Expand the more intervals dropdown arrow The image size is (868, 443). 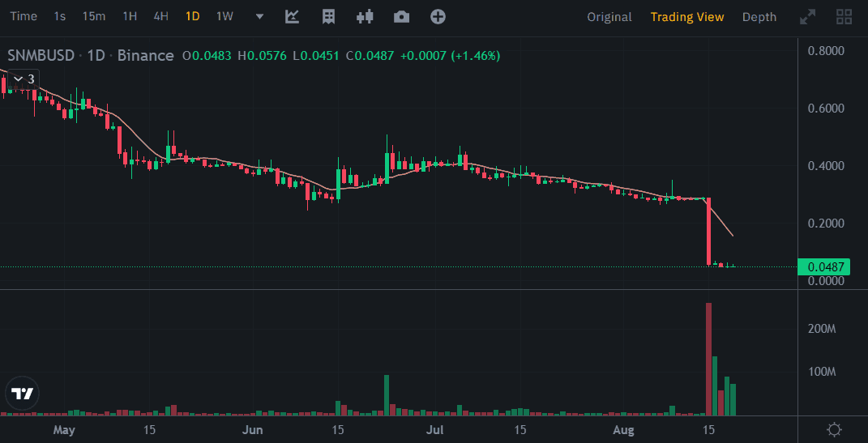(259, 16)
